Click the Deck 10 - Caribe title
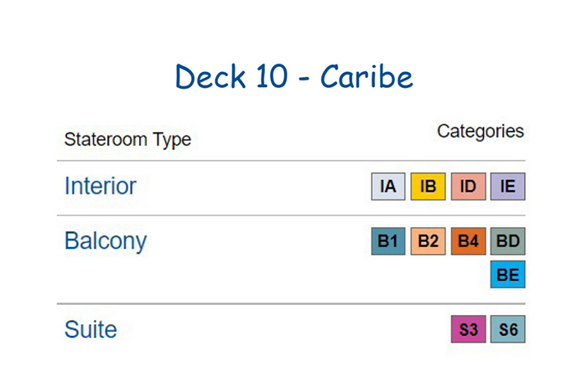The image size is (587, 392). tap(293, 77)
